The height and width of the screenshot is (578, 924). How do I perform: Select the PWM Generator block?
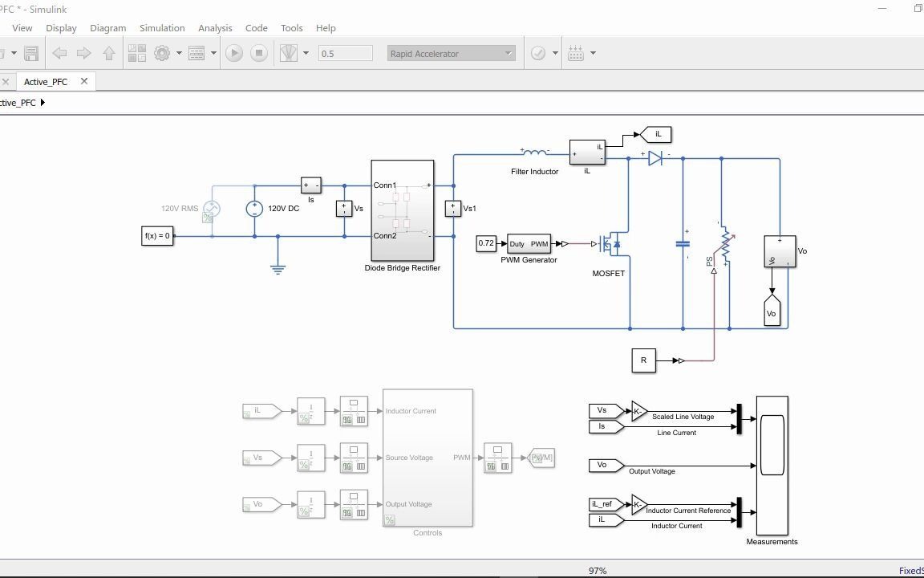[x=529, y=244]
